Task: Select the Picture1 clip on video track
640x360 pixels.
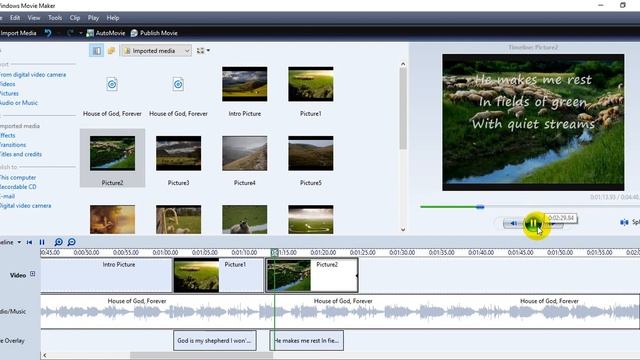Action: 218,275
